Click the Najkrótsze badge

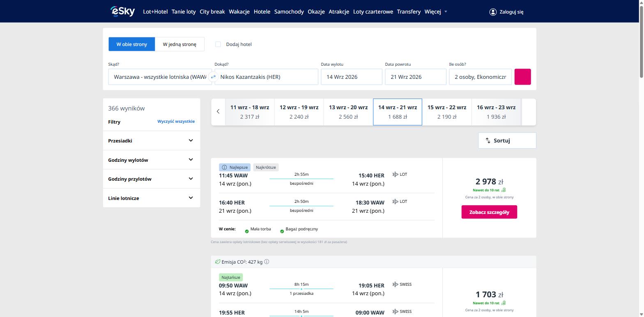[x=266, y=167]
